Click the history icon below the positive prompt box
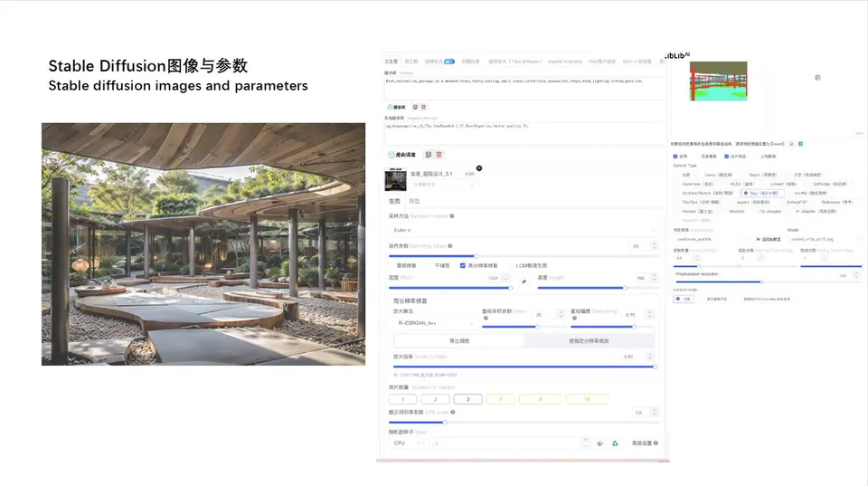868x486 pixels. click(415, 107)
